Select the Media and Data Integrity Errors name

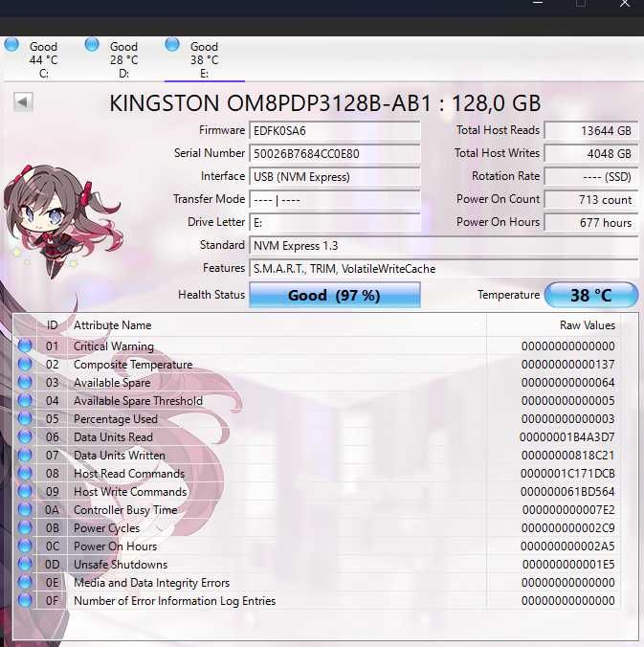(151, 583)
